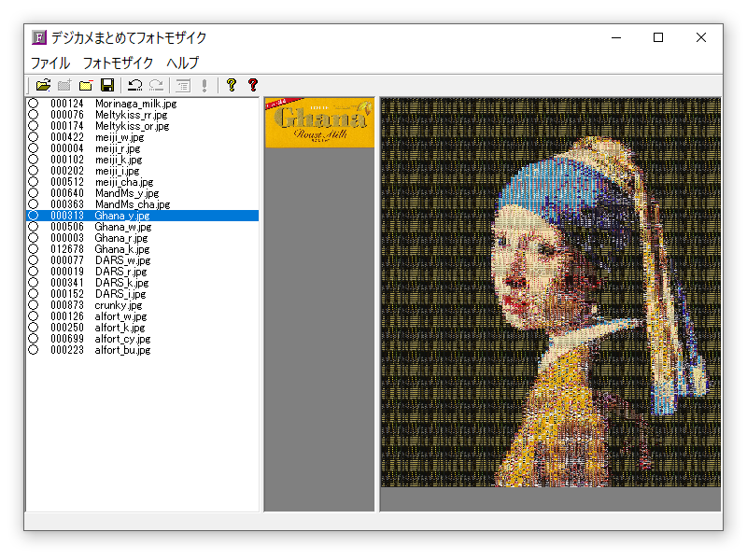Click the count 000313 in the highlighted row
Screen dimensions: 747x560
pos(67,216)
